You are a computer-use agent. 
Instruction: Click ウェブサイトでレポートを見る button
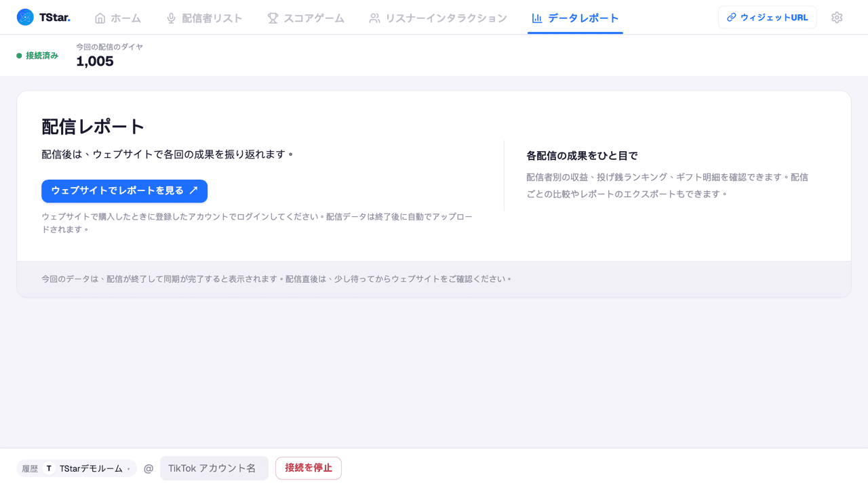point(124,191)
